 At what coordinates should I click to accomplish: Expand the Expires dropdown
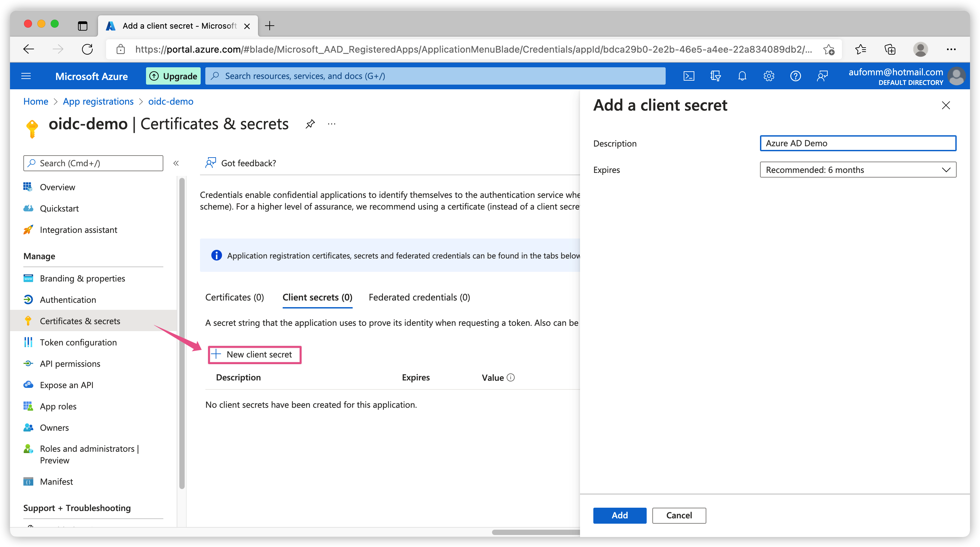tap(857, 170)
